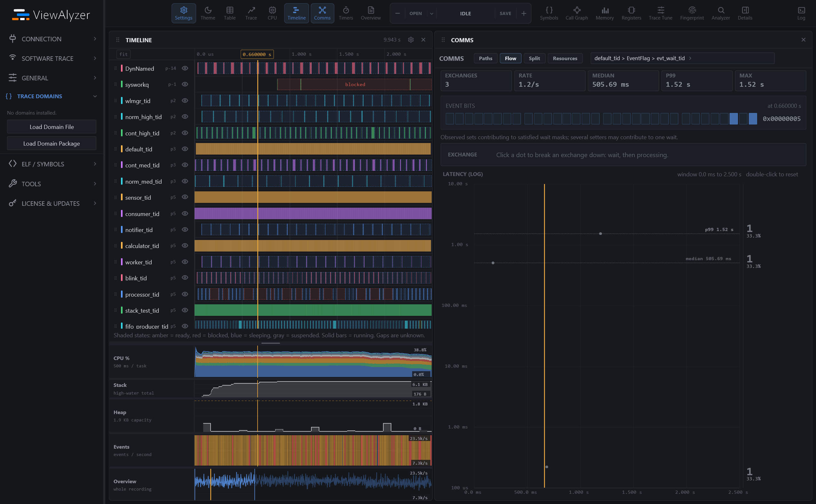
Task: Open the Table view icon
Action: 230,13
